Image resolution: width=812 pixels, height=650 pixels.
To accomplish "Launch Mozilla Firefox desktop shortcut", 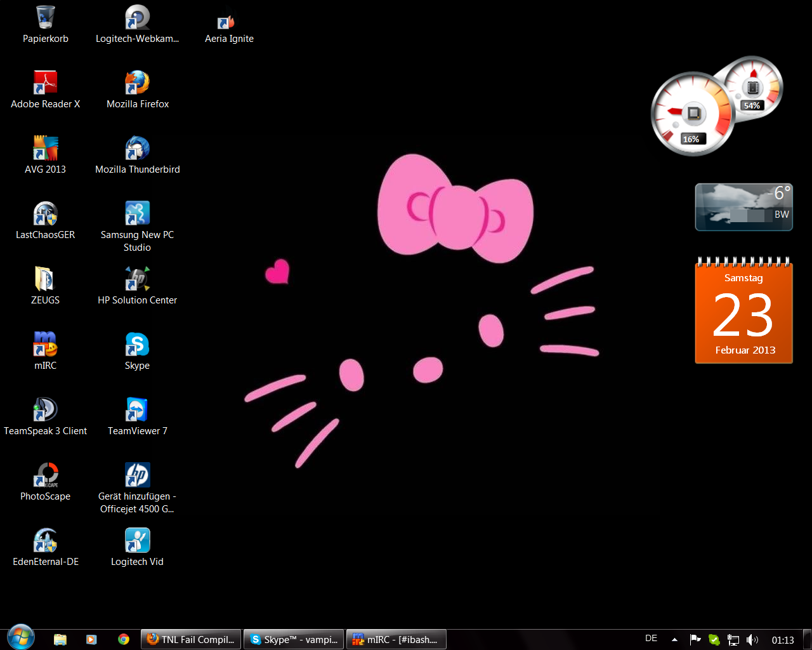I will [138, 90].
